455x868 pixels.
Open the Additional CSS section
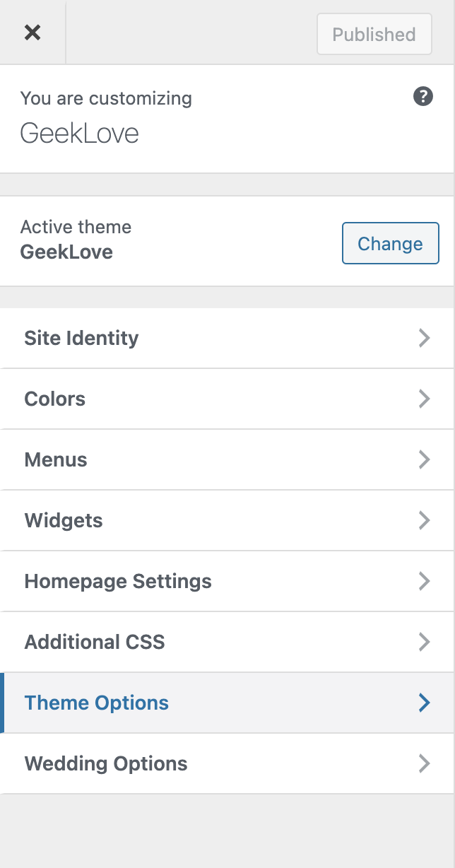click(95, 642)
